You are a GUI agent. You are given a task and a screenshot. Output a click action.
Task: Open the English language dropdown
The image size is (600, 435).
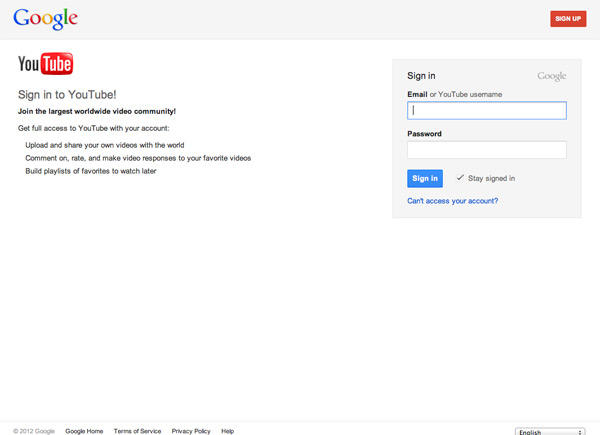click(550, 432)
